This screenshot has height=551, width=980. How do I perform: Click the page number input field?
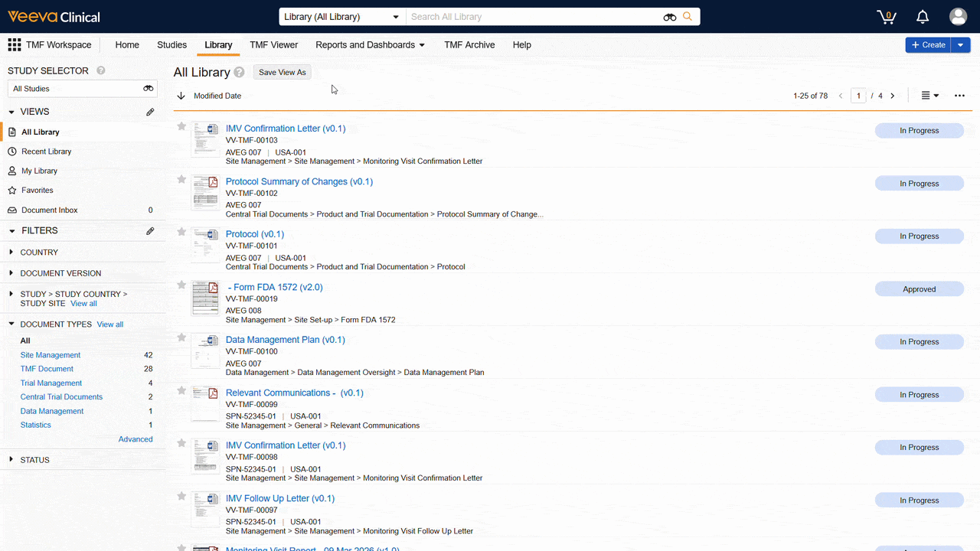pyautogui.click(x=858, y=96)
